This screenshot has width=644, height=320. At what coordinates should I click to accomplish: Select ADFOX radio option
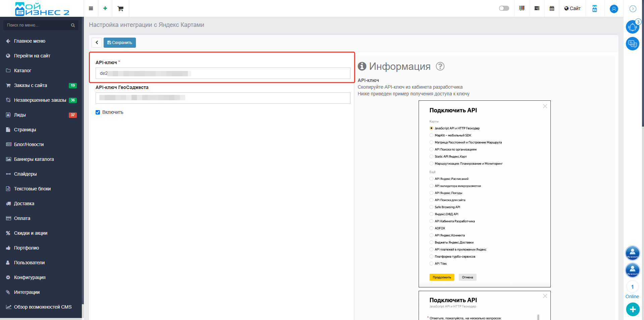coord(431,228)
